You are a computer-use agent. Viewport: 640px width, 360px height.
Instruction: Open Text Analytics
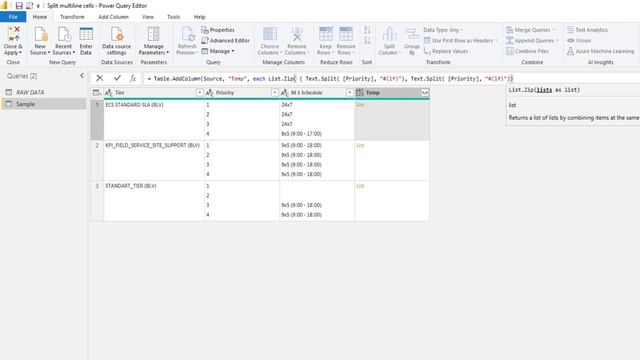[587, 30]
